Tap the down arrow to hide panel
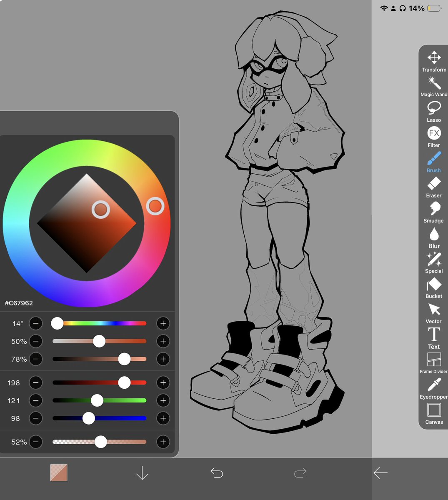 [142, 473]
